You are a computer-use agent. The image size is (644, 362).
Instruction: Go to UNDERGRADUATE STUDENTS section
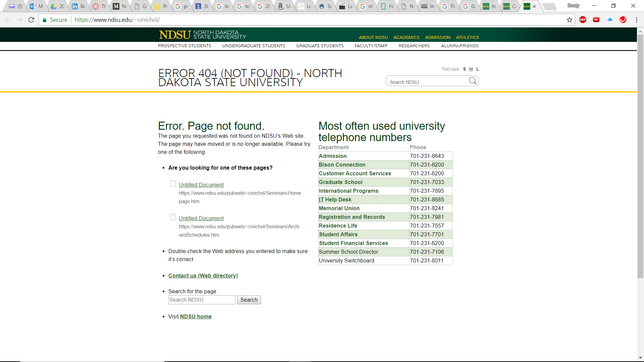pos(254,46)
